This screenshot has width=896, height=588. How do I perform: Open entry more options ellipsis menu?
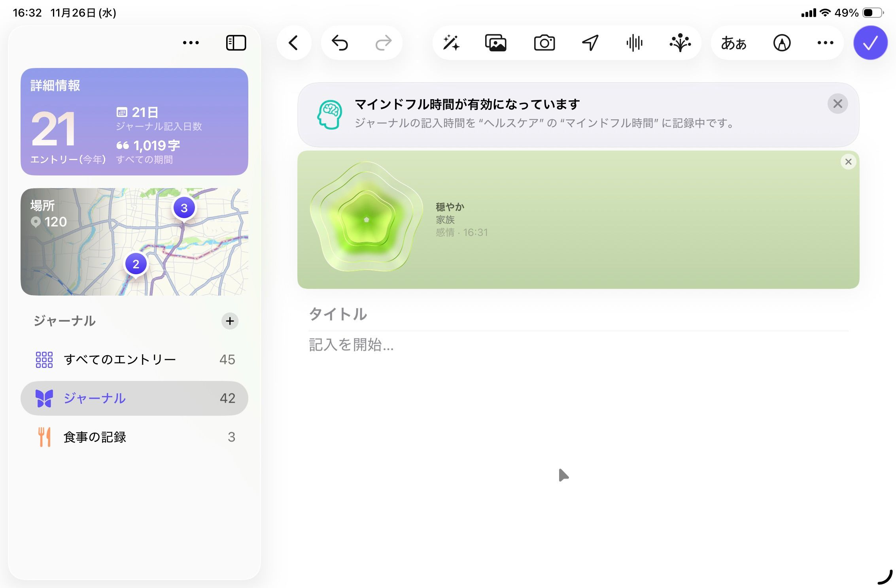(x=825, y=43)
